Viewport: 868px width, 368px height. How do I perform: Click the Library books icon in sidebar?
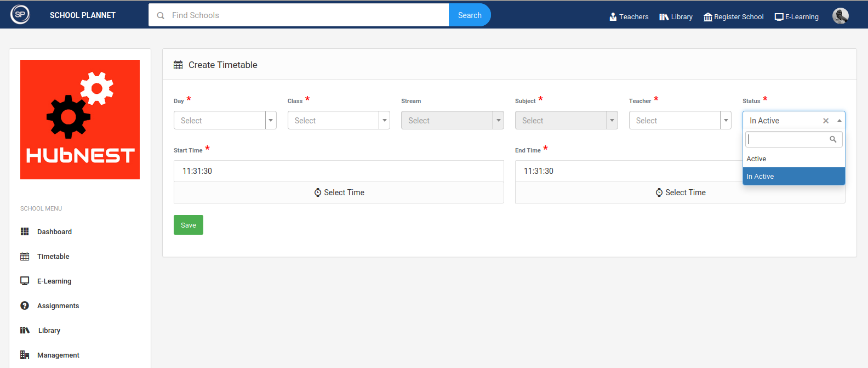point(25,330)
